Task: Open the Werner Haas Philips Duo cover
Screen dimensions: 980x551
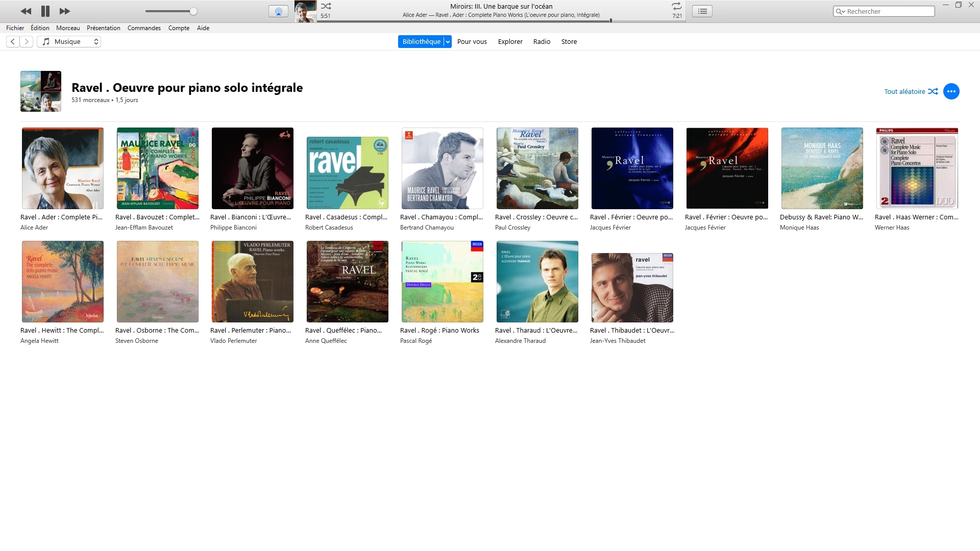Action: (x=917, y=168)
